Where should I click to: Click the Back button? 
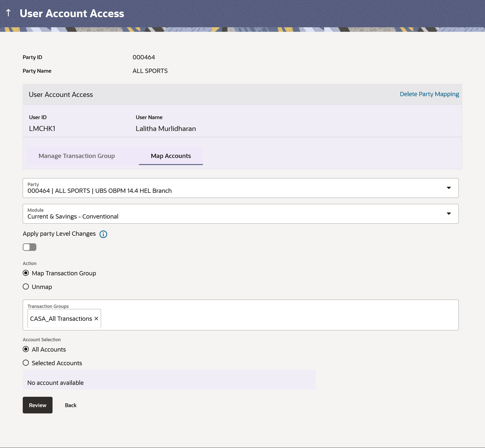tap(70, 405)
